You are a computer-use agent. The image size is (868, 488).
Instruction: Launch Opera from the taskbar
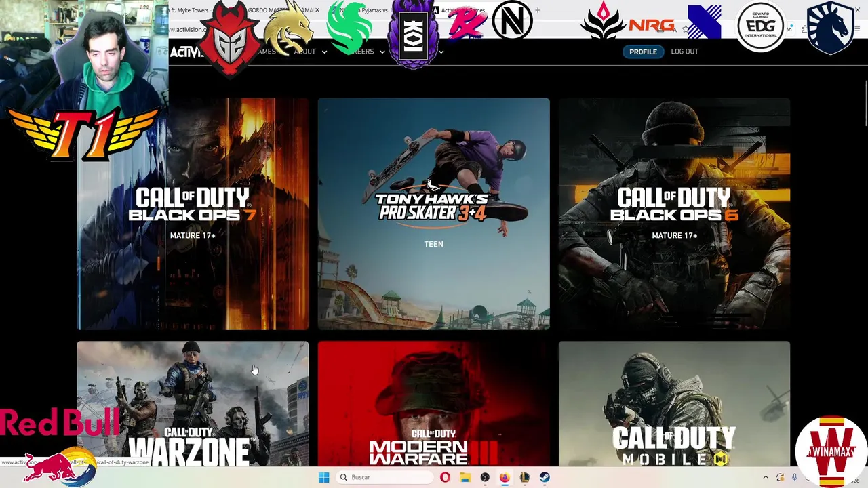(445, 477)
